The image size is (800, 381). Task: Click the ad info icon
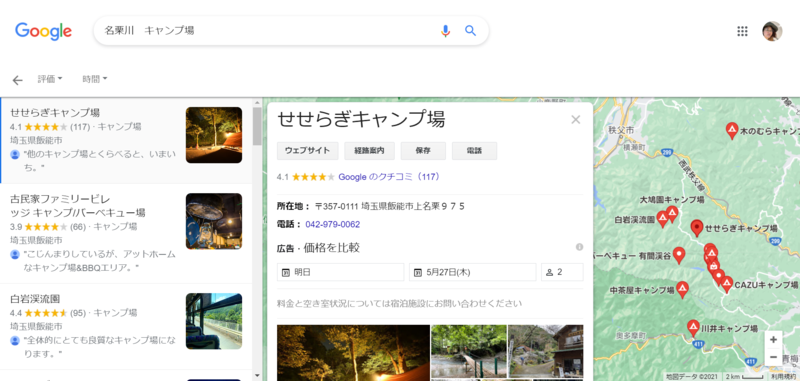(579, 247)
